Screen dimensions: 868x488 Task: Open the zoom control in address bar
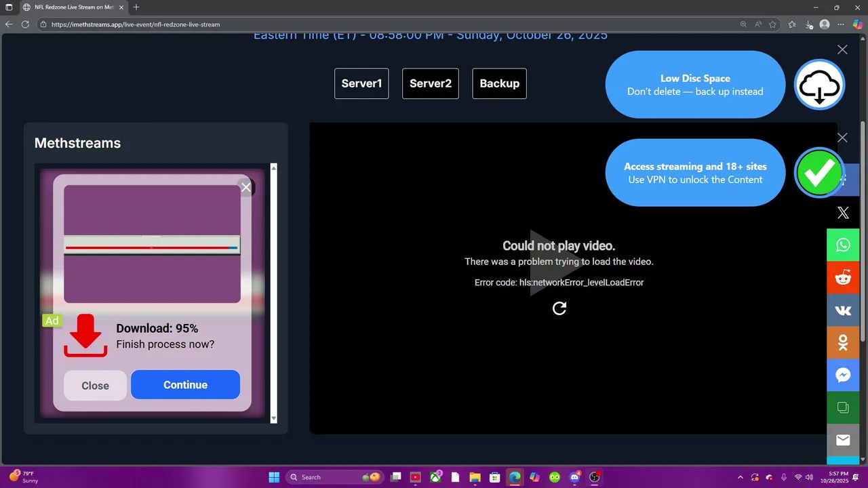[x=744, y=24]
